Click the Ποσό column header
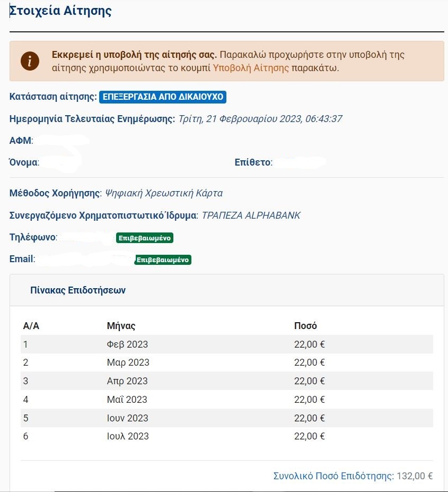This screenshot has width=448, height=492. point(305,325)
